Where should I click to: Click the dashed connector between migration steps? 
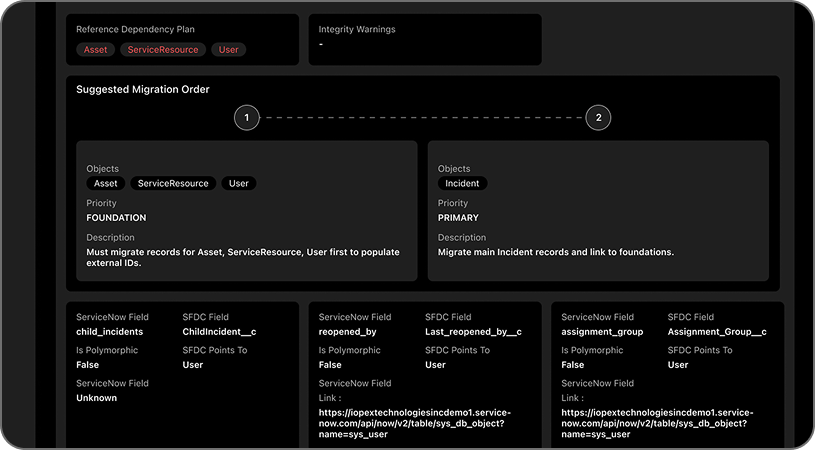422,118
